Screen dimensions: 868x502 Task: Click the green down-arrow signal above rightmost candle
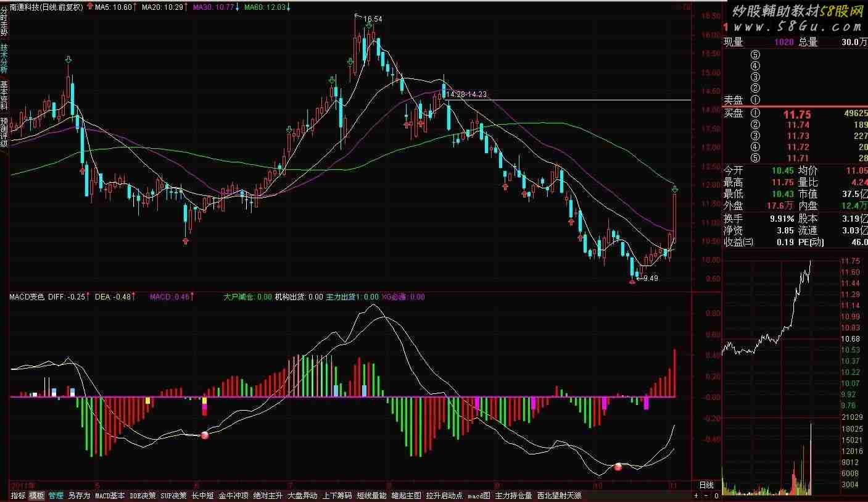point(675,188)
